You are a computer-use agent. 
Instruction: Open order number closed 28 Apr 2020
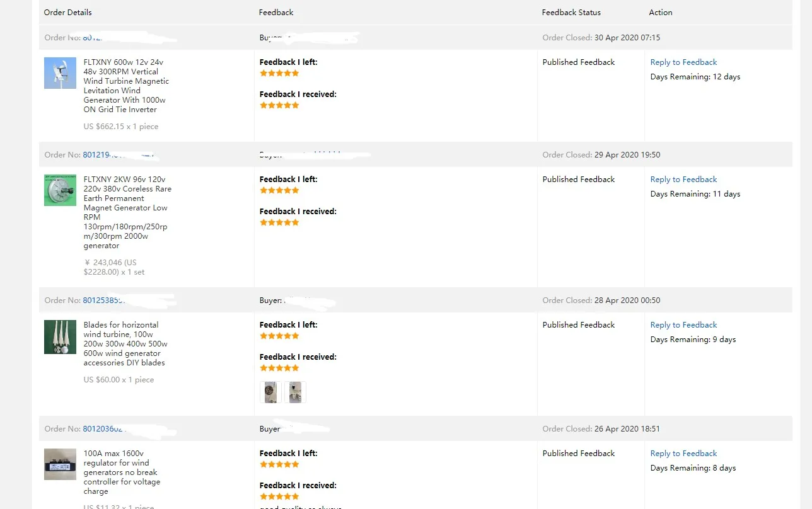[101, 300]
